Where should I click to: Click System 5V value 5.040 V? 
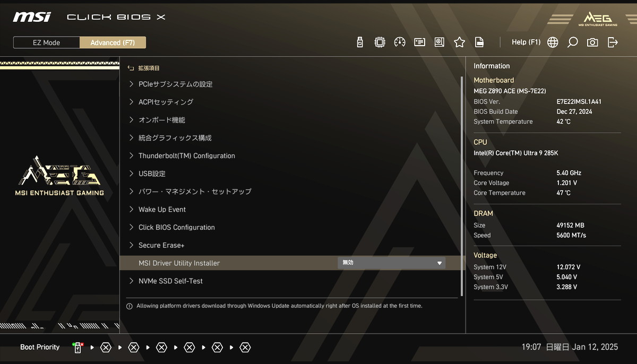[566, 277]
